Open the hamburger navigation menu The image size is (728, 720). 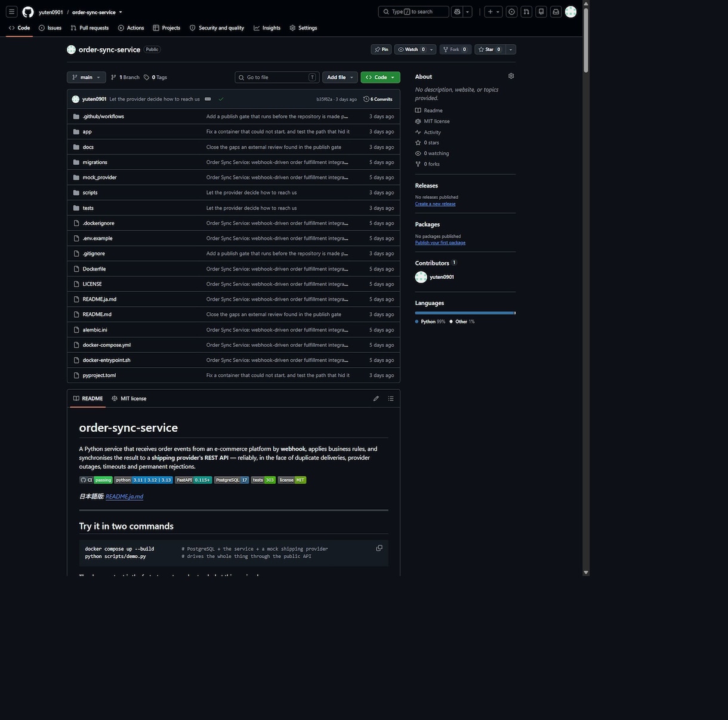(x=11, y=11)
